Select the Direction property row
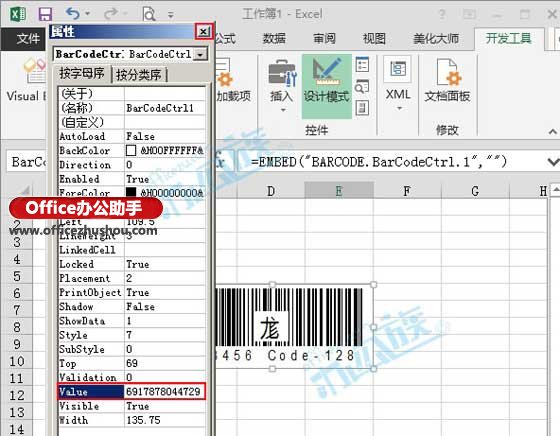The width and height of the screenshot is (560, 436). tap(132, 165)
